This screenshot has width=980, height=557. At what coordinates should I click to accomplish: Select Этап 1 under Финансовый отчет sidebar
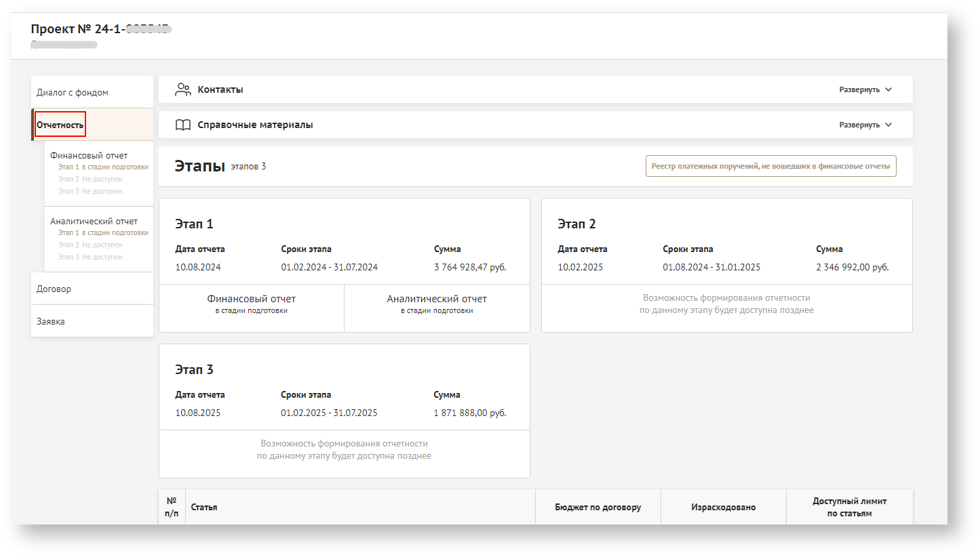point(102,167)
